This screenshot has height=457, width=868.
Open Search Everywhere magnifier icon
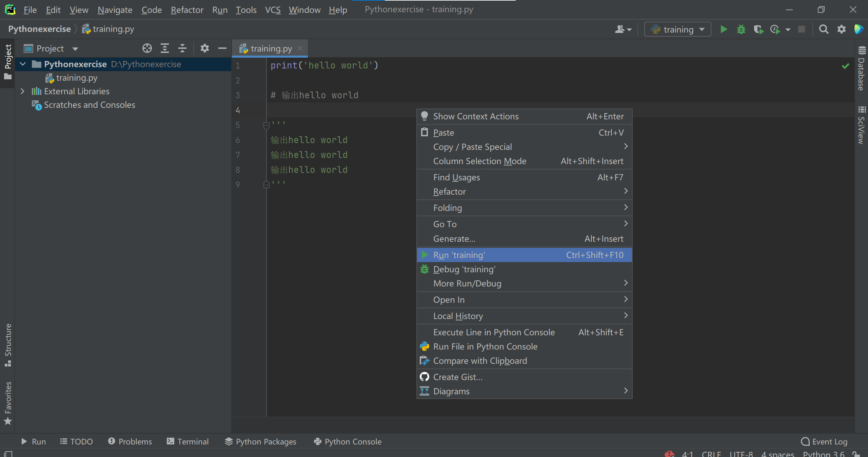pyautogui.click(x=824, y=29)
